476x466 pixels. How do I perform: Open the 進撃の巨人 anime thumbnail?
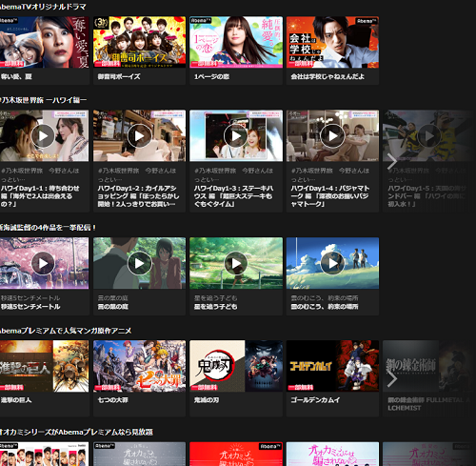[x=45, y=366]
